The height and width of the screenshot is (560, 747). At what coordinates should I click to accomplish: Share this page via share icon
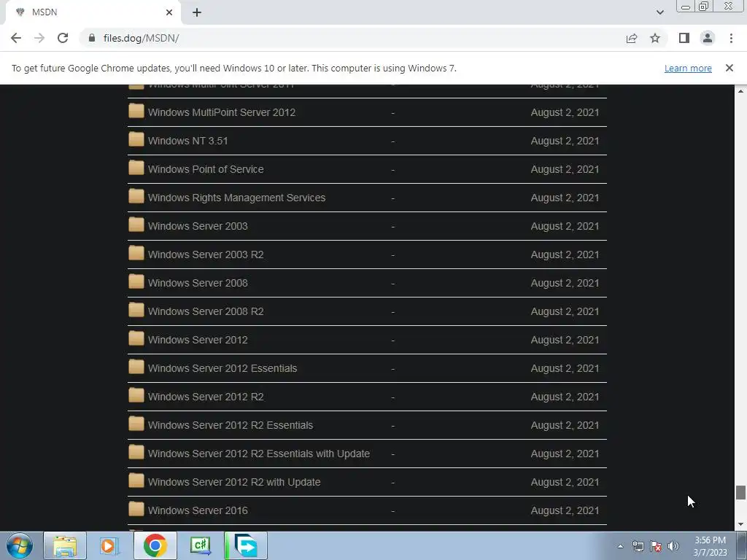pyautogui.click(x=632, y=38)
